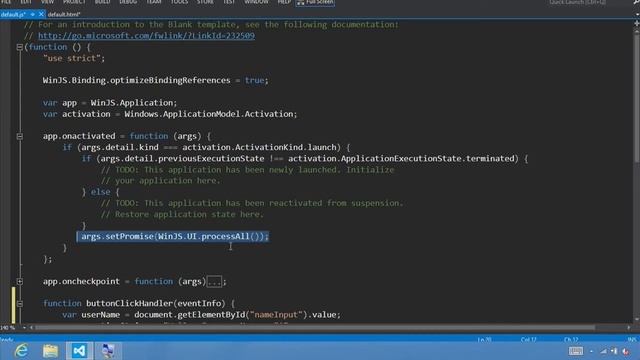This screenshot has height=360, width=640.
Task: Click the var userName line
Action: click(x=202, y=315)
